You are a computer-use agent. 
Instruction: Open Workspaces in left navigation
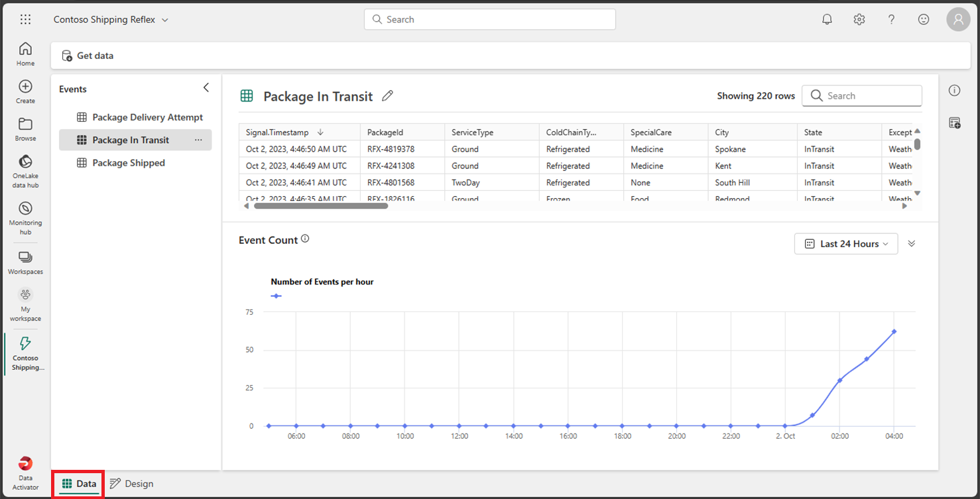tap(25, 262)
